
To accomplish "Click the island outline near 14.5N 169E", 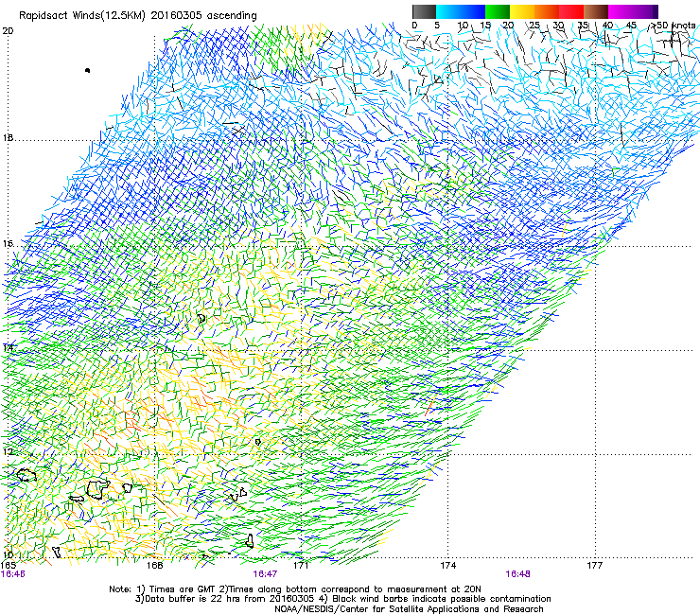I will (201, 319).
